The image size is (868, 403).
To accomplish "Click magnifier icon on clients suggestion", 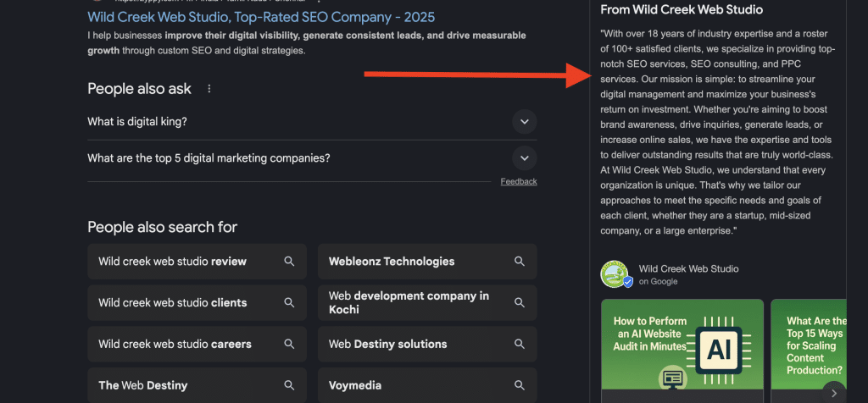I will [x=289, y=303].
